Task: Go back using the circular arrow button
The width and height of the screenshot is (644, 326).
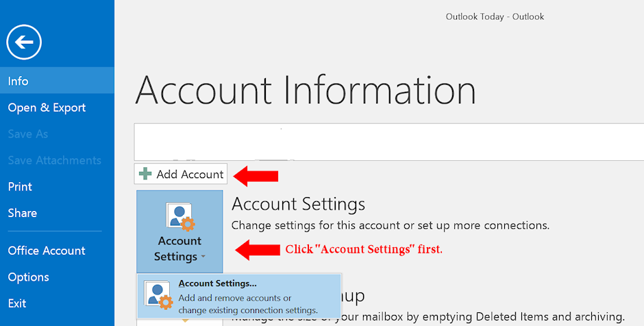Action: point(24,42)
